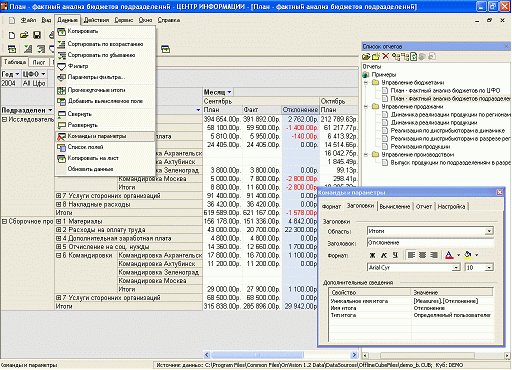Toggle italic К formatting in dialog
This screenshot has height=370, width=512.
(x=384, y=255)
